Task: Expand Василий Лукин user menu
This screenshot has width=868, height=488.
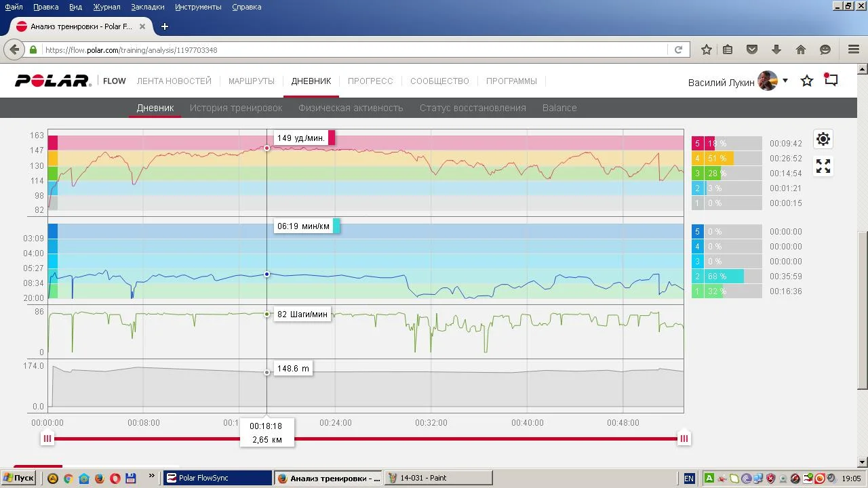Action: point(785,81)
